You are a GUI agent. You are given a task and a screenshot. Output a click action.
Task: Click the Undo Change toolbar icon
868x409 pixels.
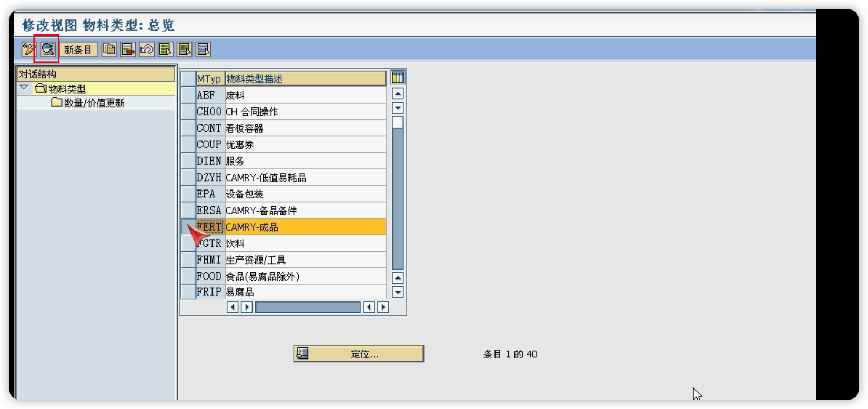tap(147, 49)
